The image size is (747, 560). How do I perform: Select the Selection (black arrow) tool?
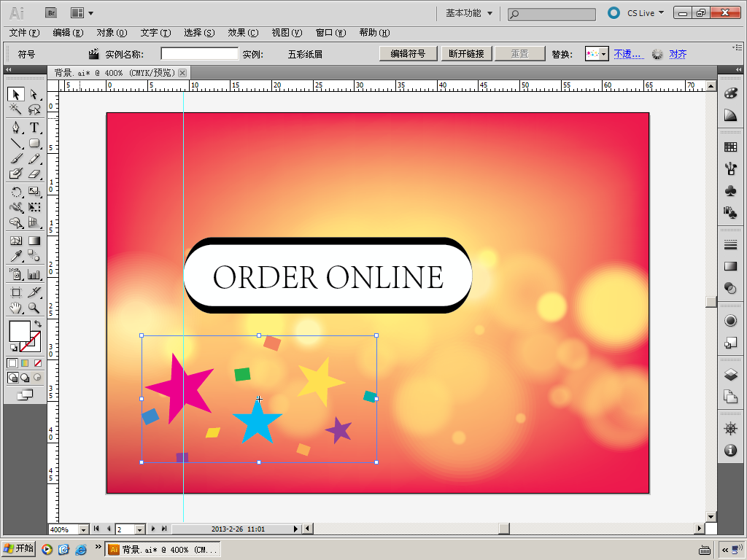[x=16, y=94]
